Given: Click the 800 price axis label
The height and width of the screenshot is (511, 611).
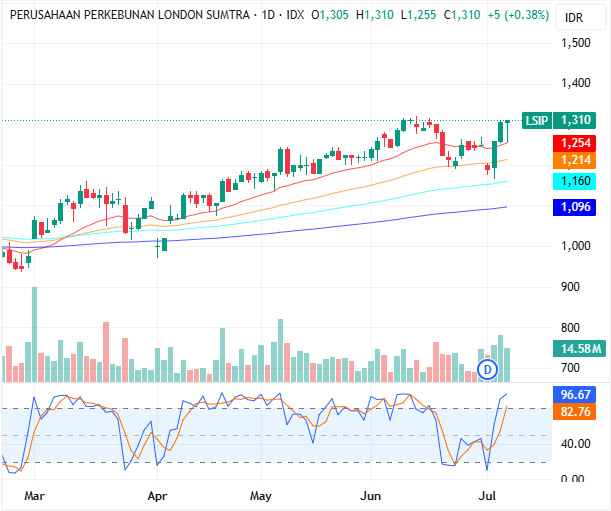Looking at the screenshot, I should (570, 327).
